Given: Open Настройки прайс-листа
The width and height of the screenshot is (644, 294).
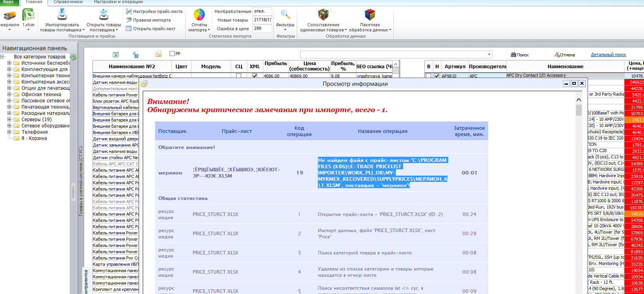Looking at the screenshot, I should coord(154,11).
